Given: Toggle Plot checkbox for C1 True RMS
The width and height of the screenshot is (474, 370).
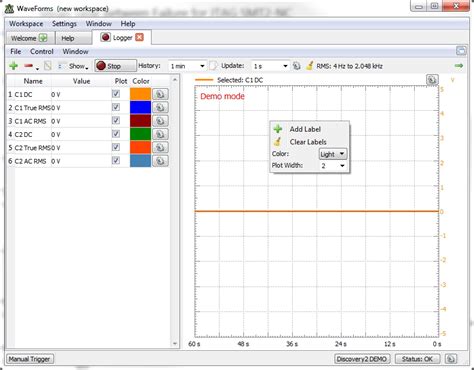Looking at the screenshot, I should click(116, 107).
